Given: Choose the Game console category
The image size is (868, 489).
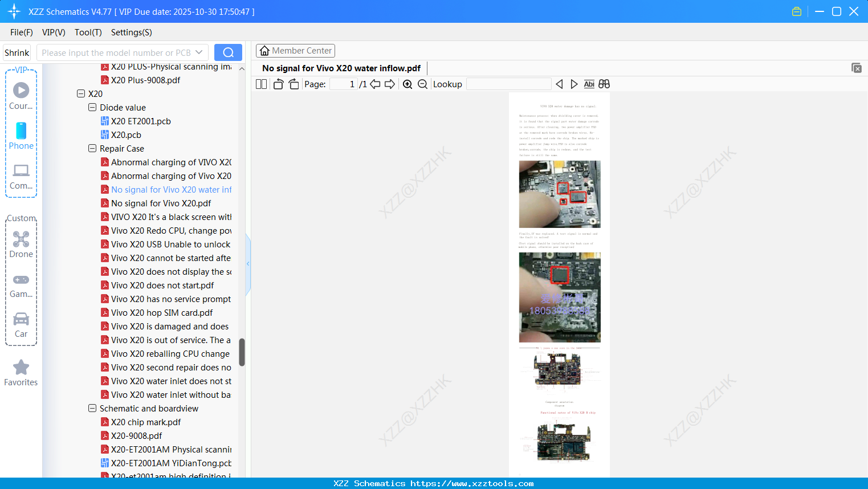Looking at the screenshot, I should pos(21,286).
